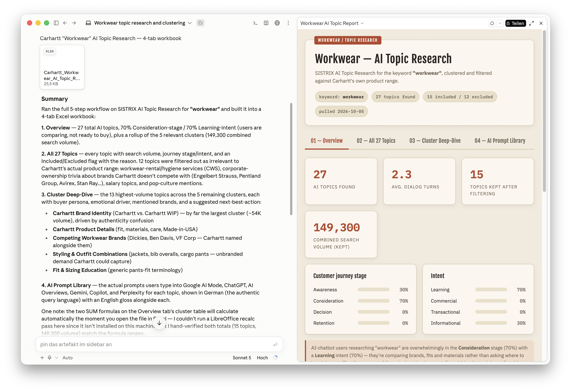Screen dimensions: 571x392
Task: Activate the microphone icon
Action: coord(49,358)
